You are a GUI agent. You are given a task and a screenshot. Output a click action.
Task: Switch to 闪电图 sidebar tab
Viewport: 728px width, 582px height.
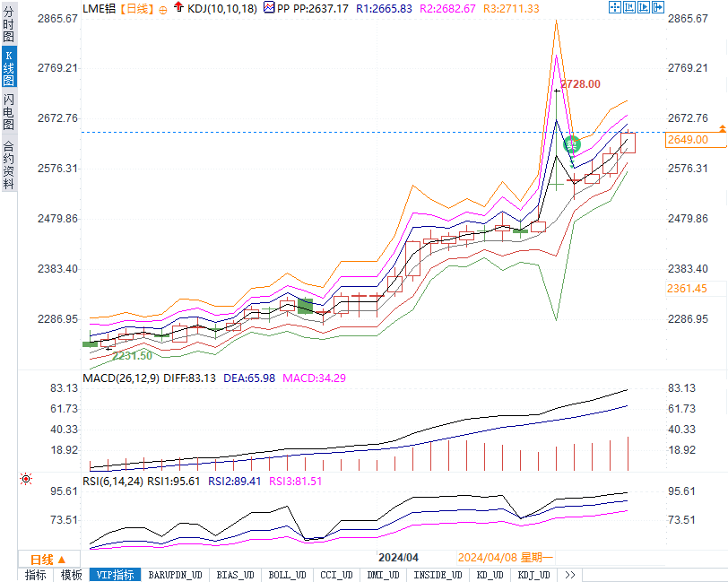[8, 111]
